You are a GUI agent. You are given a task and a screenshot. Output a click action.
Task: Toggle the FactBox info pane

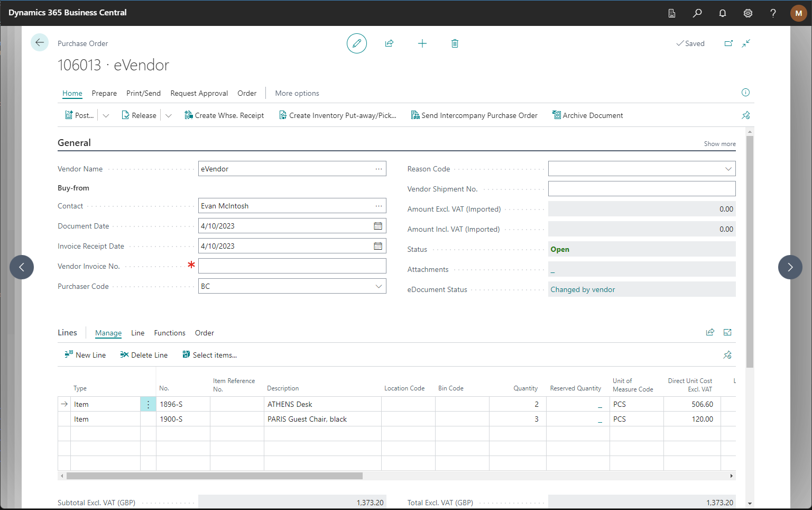point(745,93)
